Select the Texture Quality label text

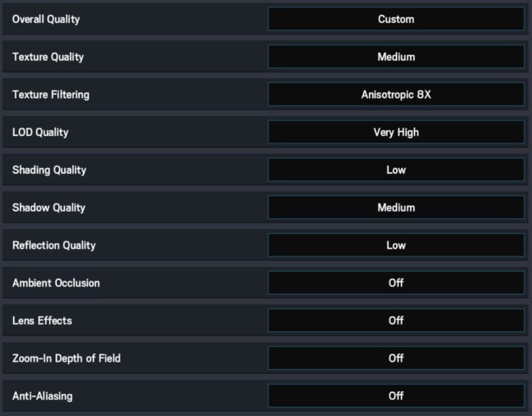[x=48, y=57]
